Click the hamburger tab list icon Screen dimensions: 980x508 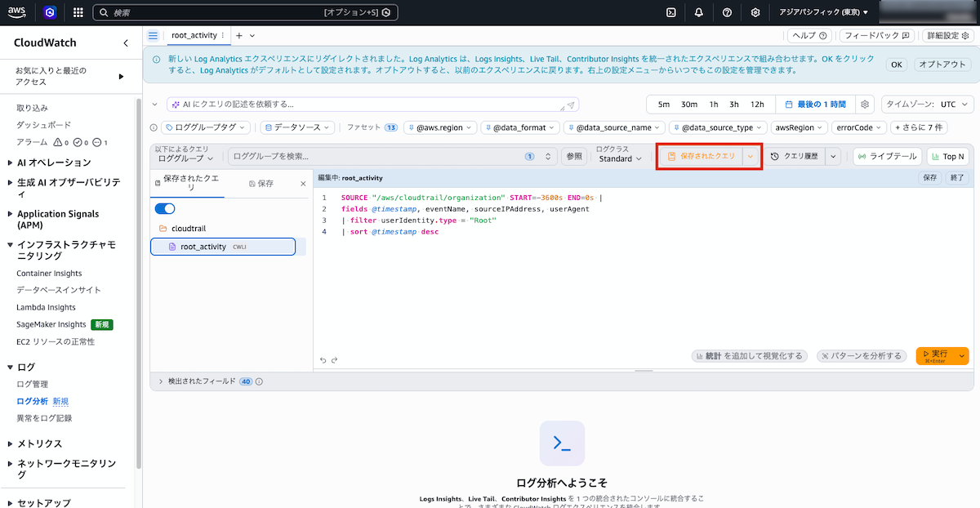(153, 36)
